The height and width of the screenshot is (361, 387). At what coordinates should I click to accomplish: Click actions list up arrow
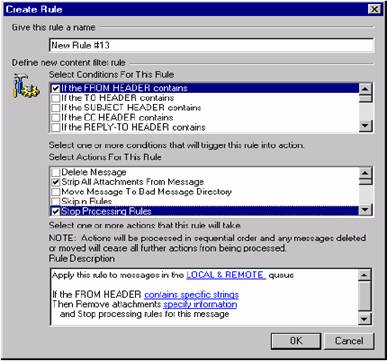click(365, 173)
